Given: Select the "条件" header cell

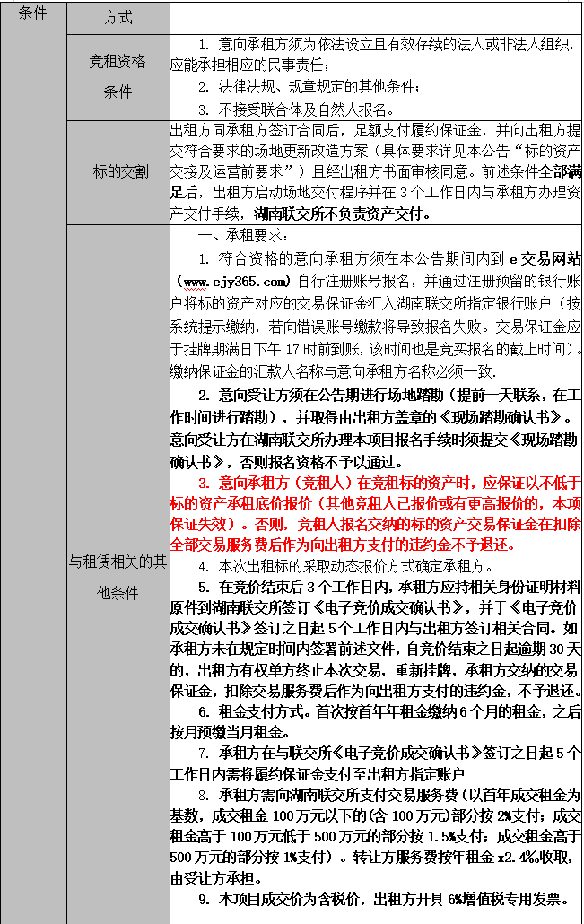Looking at the screenshot, I should click(x=33, y=14).
